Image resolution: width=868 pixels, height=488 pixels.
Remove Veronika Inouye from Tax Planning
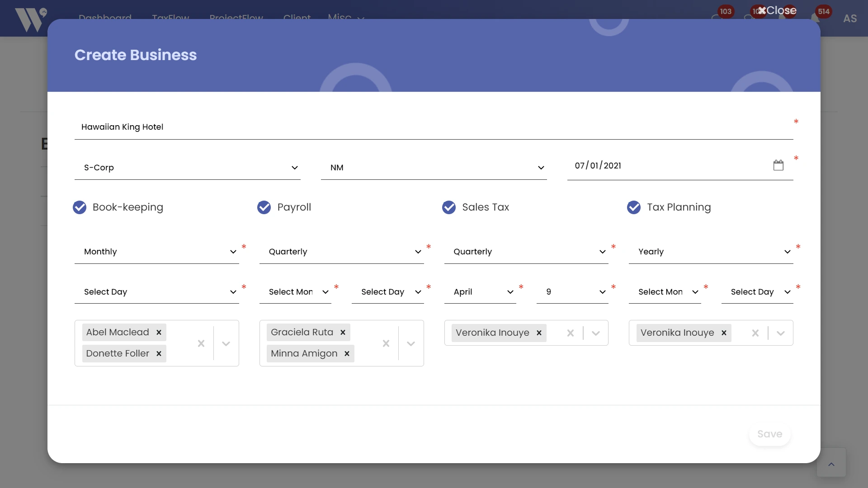724,333
